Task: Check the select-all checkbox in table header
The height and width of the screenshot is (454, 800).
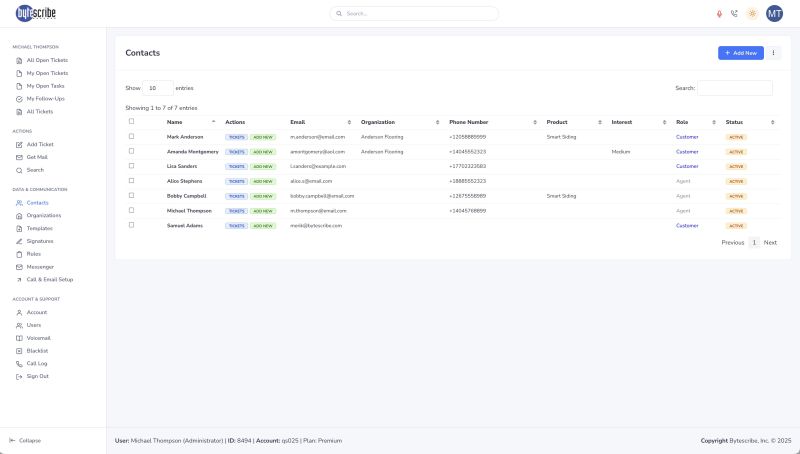Action: (x=131, y=121)
